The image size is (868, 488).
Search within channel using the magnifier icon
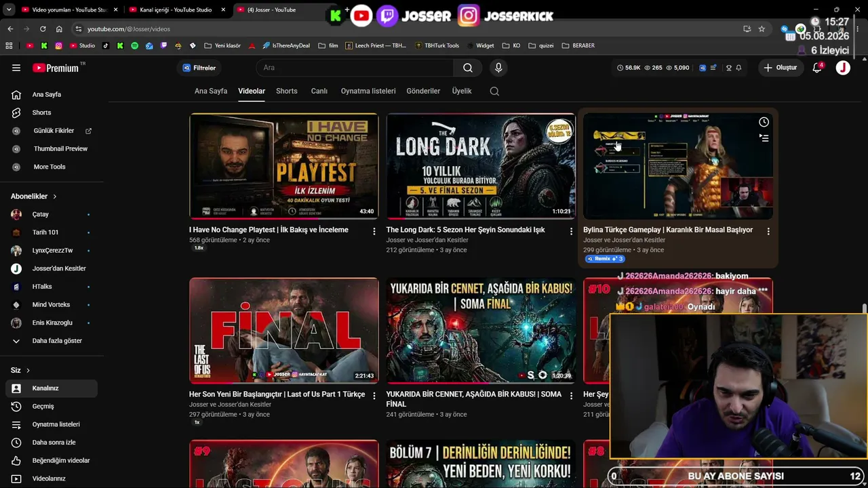pos(494,91)
